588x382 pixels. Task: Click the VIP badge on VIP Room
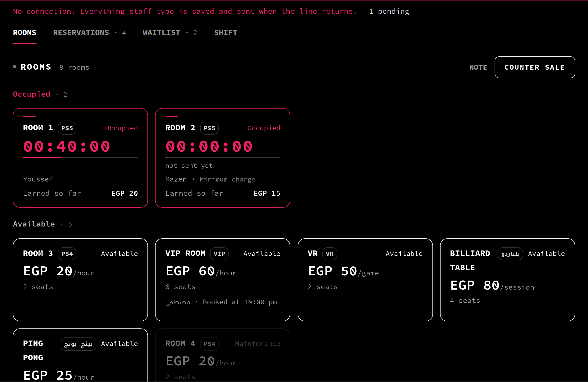[x=219, y=254]
